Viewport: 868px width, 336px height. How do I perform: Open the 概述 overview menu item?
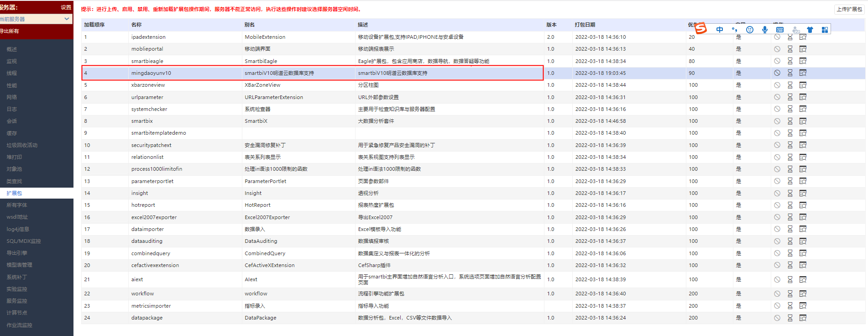pyautogui.click(x=12, y=49)
